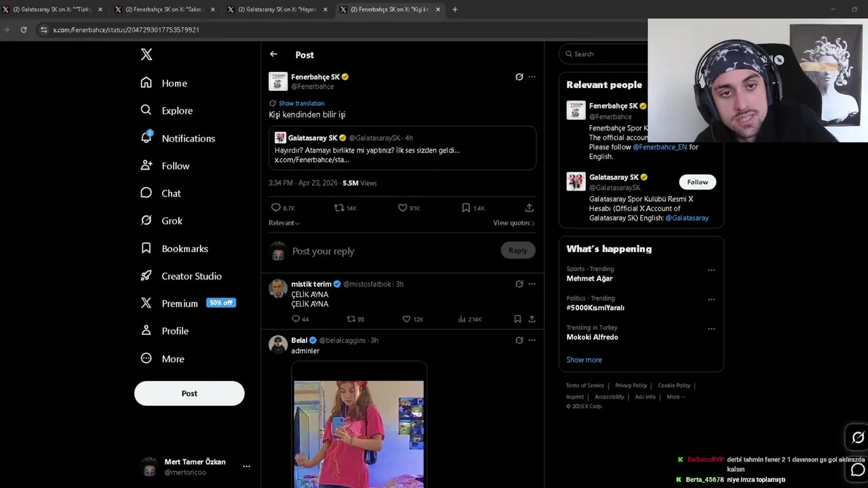Open Grok in the sidebar
This screenshot has height=488, width=868.
coord(161,221)
